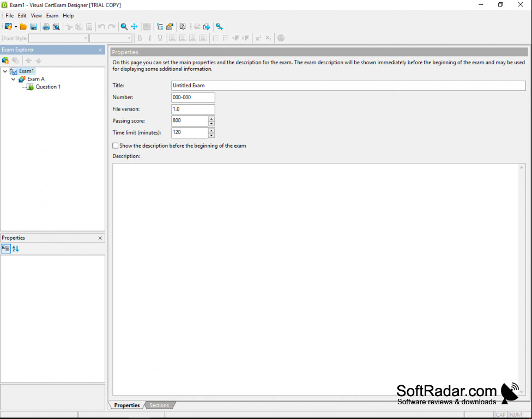Toggle subscript x₂ formatting
The image size is (532, 419).
point(268,38)
